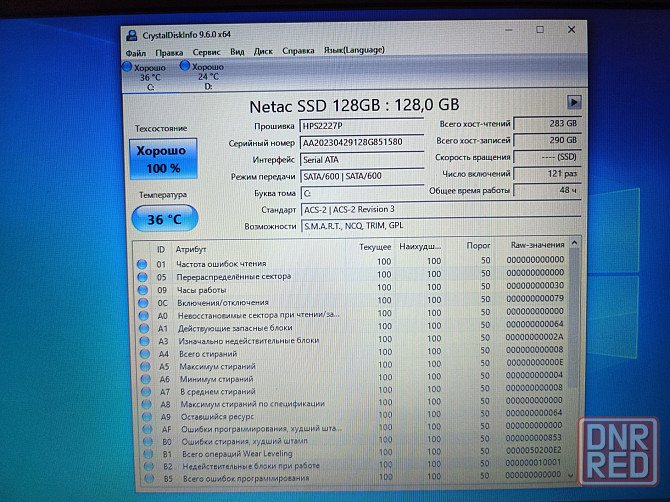Click raw value 000000000079
Screen dimensions: 670x502
535,298
